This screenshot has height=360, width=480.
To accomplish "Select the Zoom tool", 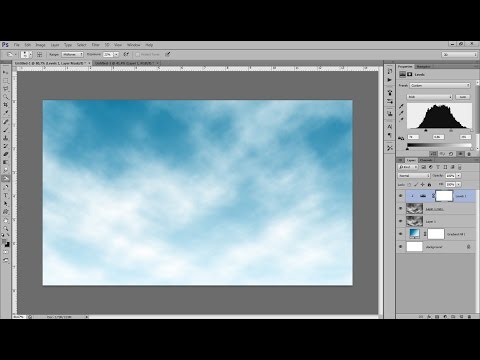I will pyautogui.click(x=6, y=228).
